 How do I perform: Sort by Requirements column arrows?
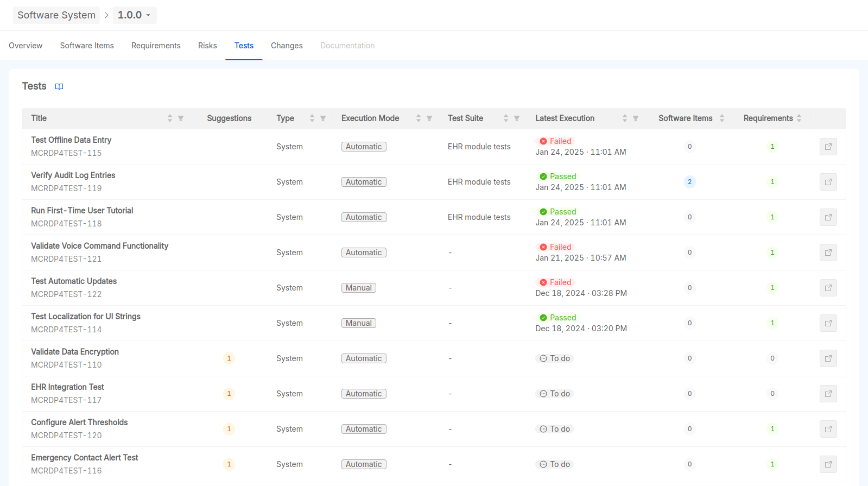(799, 118)
